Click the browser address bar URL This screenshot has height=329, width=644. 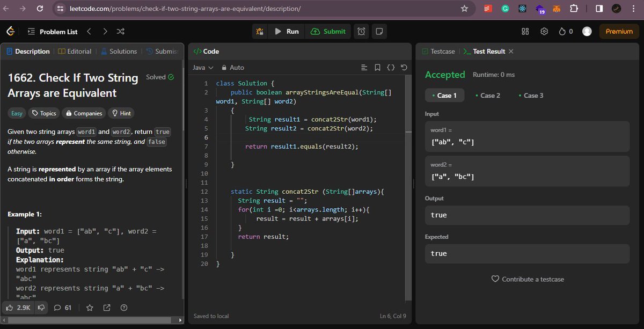point(186,9)
